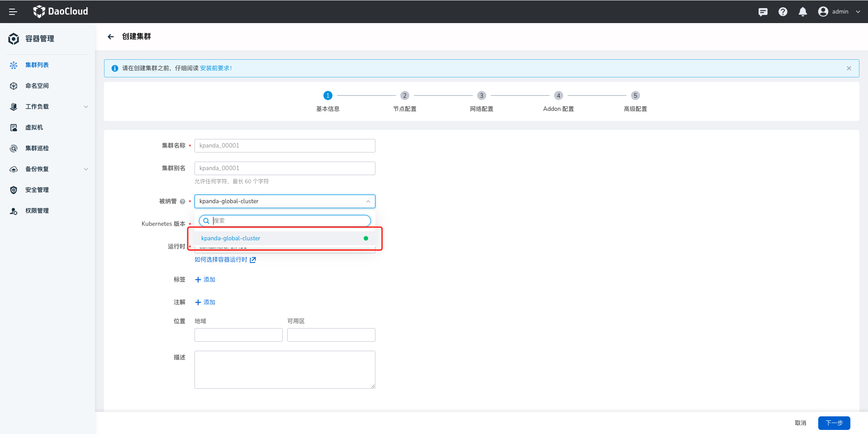Click the back arrow beside 创建集群
Viewport: 868px width, 434px height.
coord(111,37)
